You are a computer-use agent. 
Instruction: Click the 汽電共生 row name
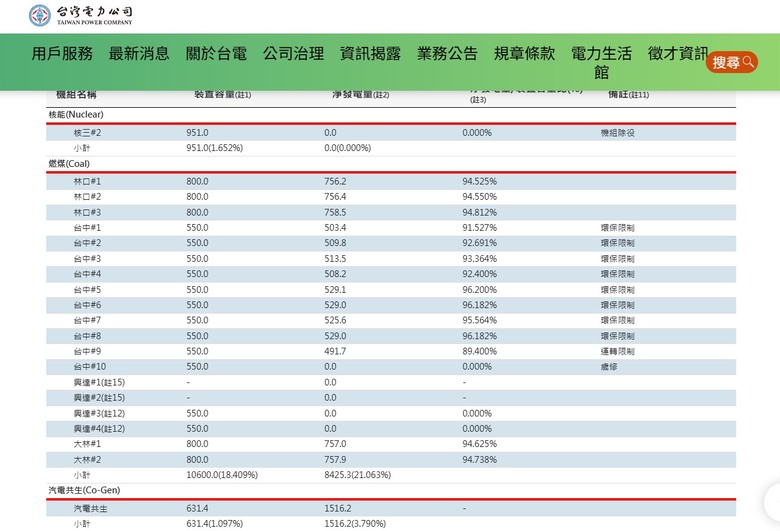91,509
